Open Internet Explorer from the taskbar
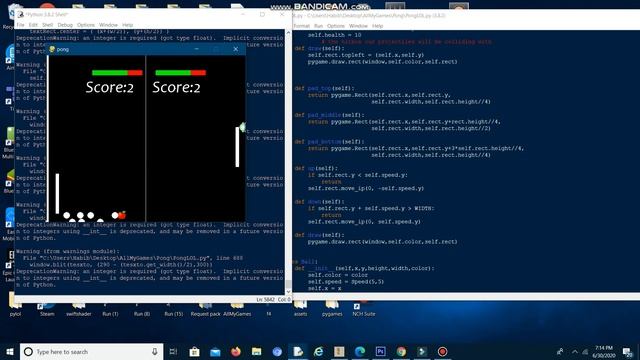 319,351
